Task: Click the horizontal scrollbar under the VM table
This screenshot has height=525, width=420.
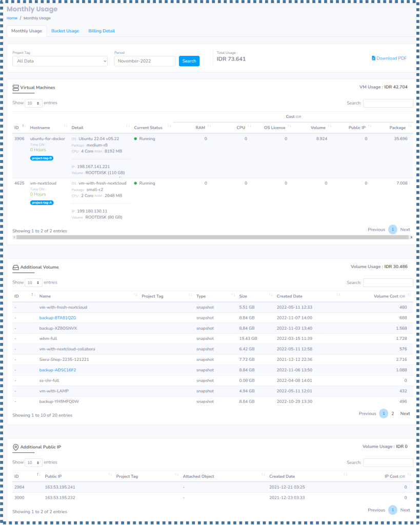Action: coord(205,237)
